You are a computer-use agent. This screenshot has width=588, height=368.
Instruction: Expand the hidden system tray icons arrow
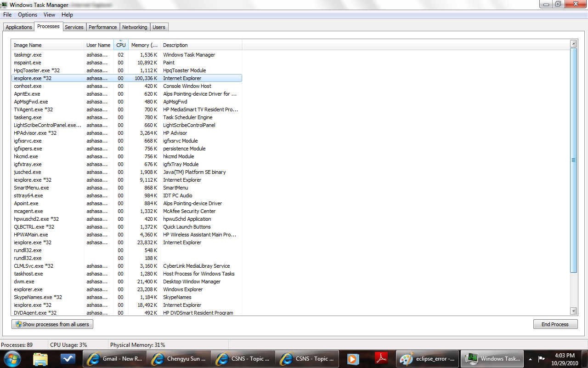click(x=530, y=359)
